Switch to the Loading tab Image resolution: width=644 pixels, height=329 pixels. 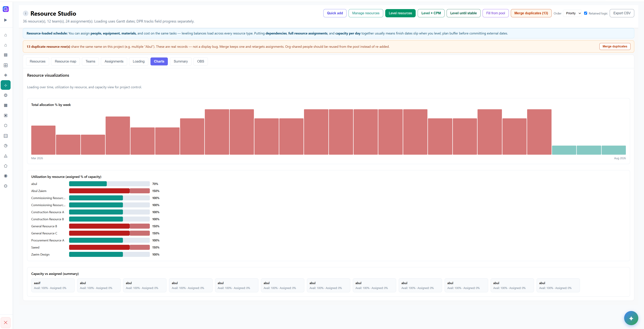coord(139,62)
